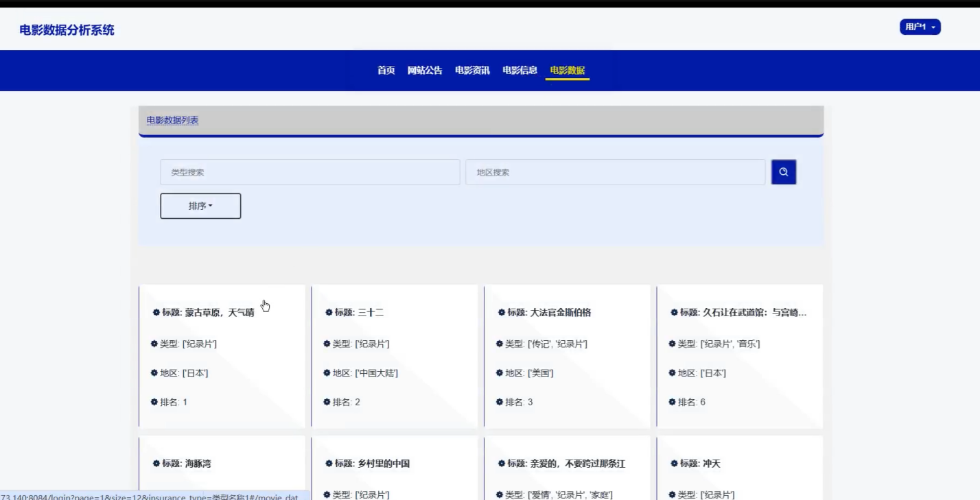The image size is (980, 500).
Task: Click the bullet icon before 标题: 大法官金斯伯格
Action: 502,312
